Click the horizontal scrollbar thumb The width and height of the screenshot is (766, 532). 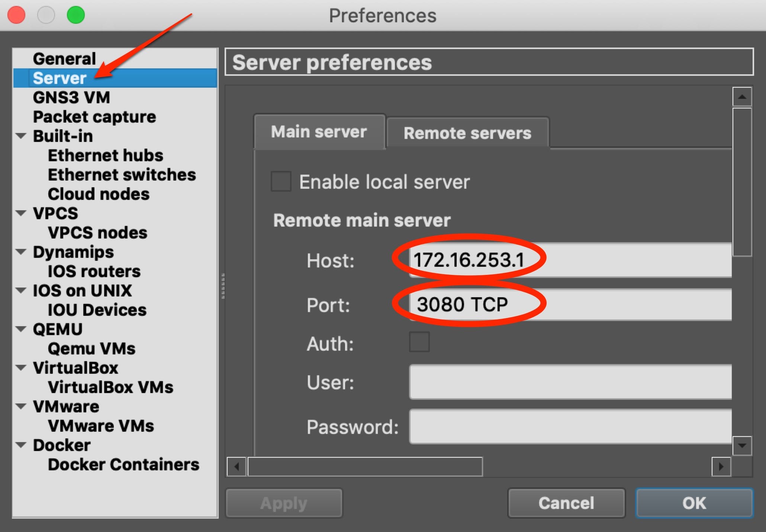click(x=365, y=466)
